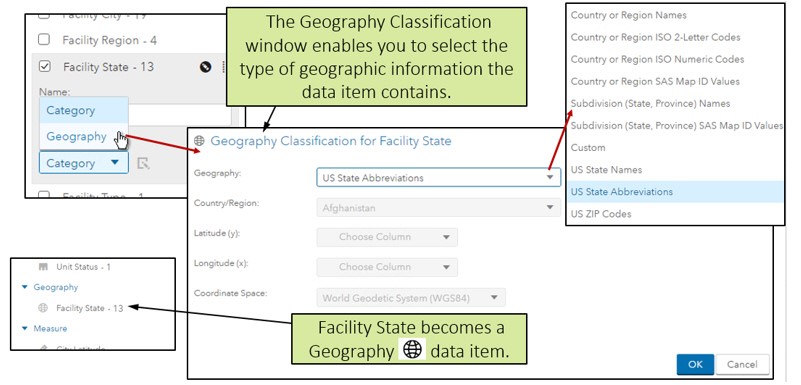801x385 pixels.
Task: Select Facility State - 13 under Geography
Action: coord(90,308)
